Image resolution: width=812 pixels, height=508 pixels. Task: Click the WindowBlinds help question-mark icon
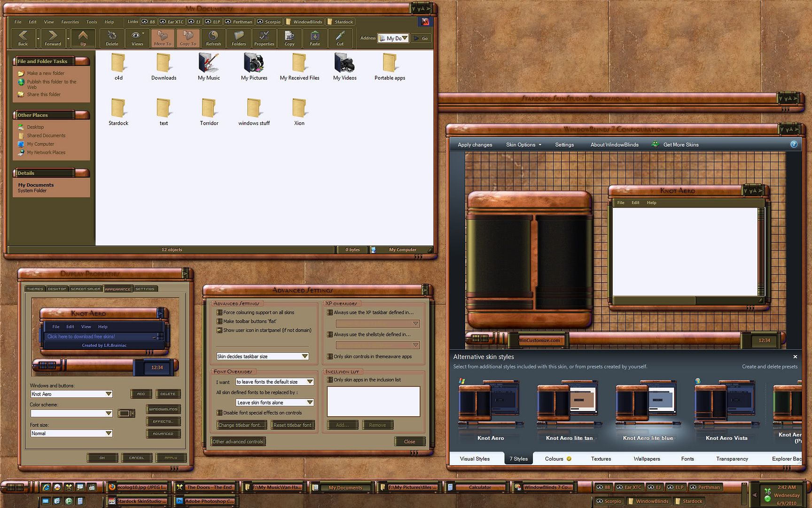[794, 144]
